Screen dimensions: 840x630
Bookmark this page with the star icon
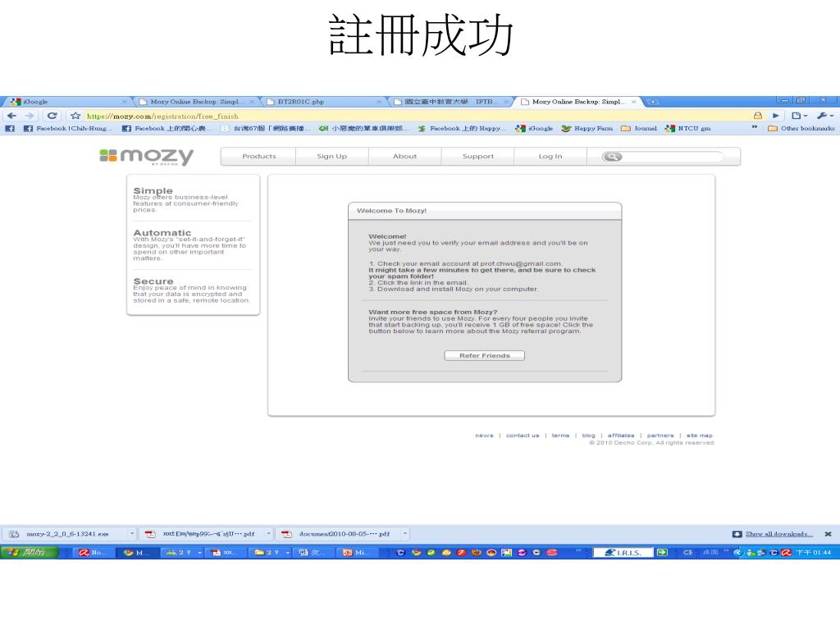pos(75,116)
